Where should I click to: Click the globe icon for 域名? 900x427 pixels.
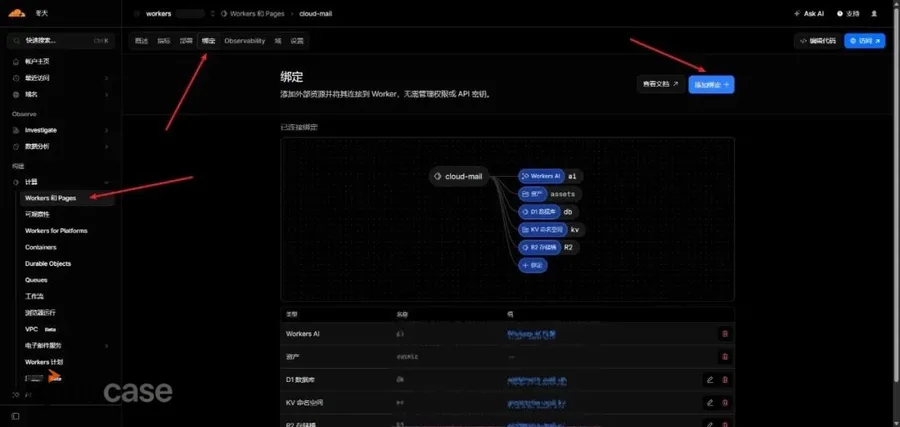(16, 94)
